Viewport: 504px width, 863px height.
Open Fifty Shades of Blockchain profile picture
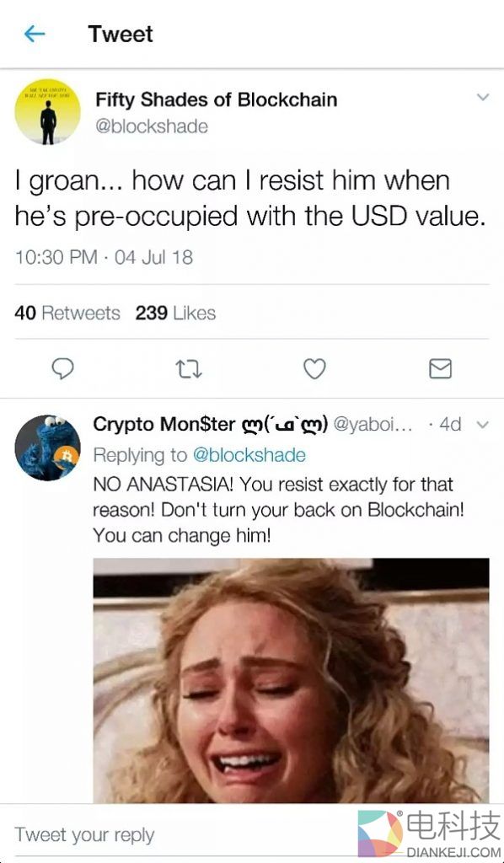47,111
